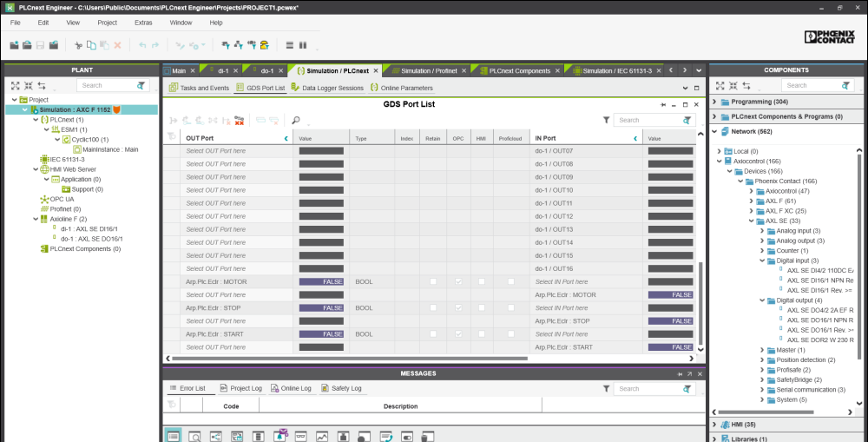Open the Data Logger Sessions view

click(327, 88)
